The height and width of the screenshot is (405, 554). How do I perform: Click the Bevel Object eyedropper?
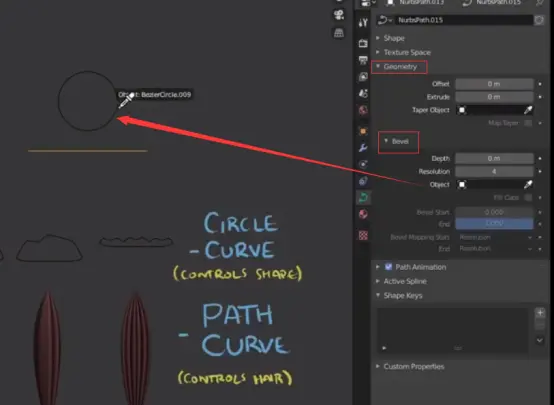[528, 184]
